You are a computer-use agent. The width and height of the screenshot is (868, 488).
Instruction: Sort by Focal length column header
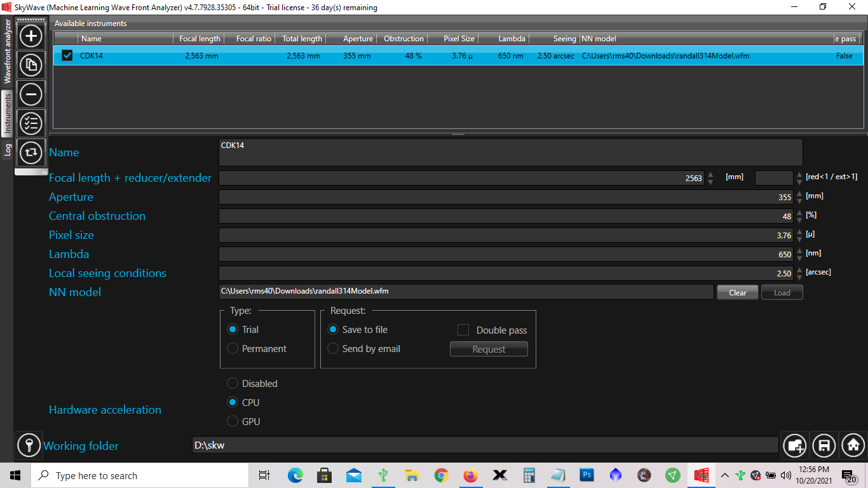click(x=200, y=39)
